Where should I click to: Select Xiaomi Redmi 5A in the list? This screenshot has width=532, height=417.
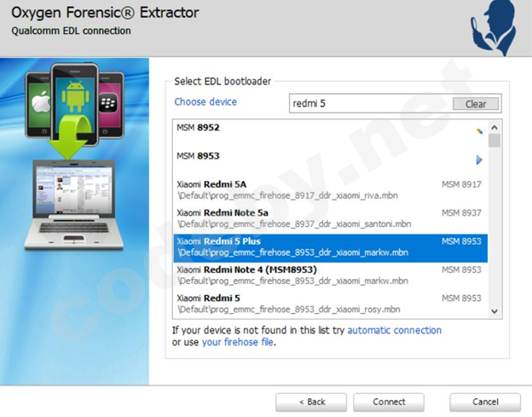click(x=330, y=191)
